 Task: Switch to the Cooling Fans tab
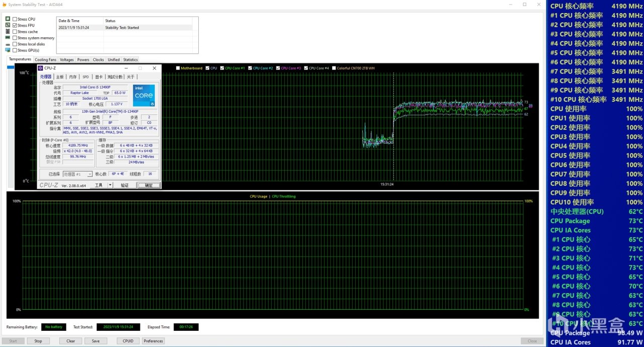[46, 59]
